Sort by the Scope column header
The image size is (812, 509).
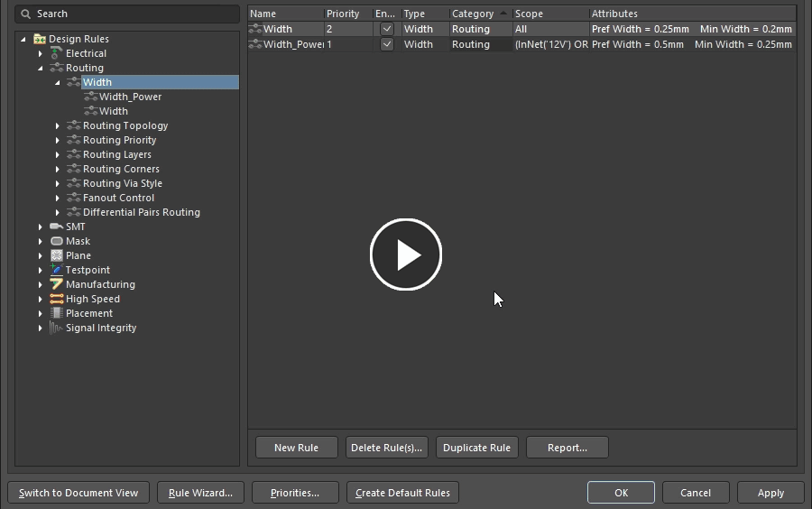[x=550, y=14]
